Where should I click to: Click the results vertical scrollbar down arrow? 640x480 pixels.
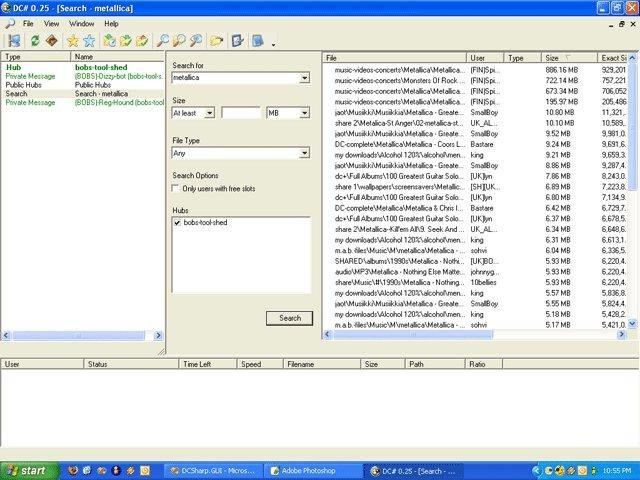point(632,324)
